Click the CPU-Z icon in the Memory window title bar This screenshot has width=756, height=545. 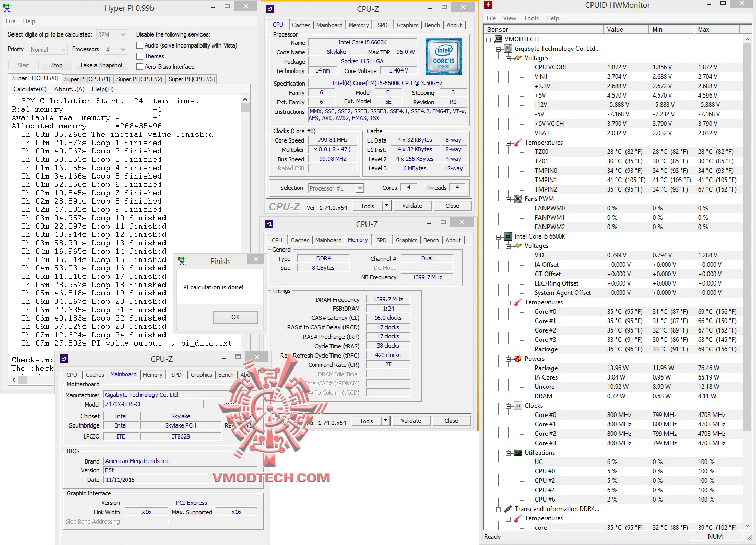tap(269, 224)
